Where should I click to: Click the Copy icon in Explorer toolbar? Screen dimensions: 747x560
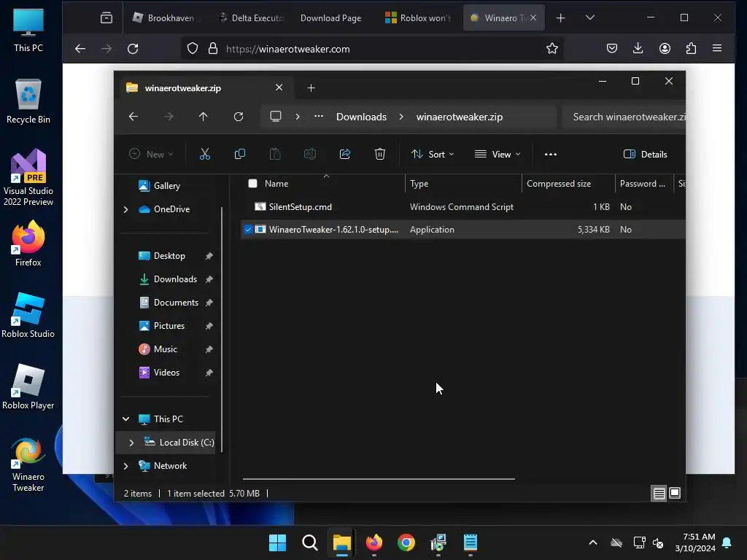(x=239, y=155)
